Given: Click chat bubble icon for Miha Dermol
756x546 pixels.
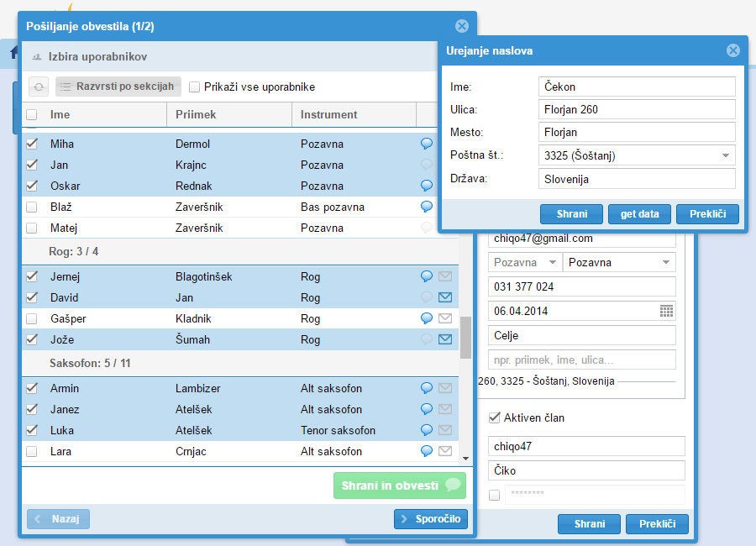Looking at the screenshot, I should coord(427,144).
